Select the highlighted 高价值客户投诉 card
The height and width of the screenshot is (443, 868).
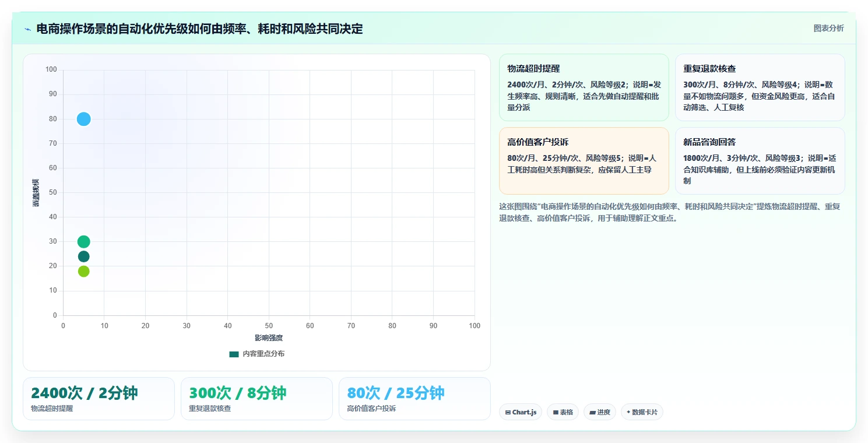pos(584,161)
